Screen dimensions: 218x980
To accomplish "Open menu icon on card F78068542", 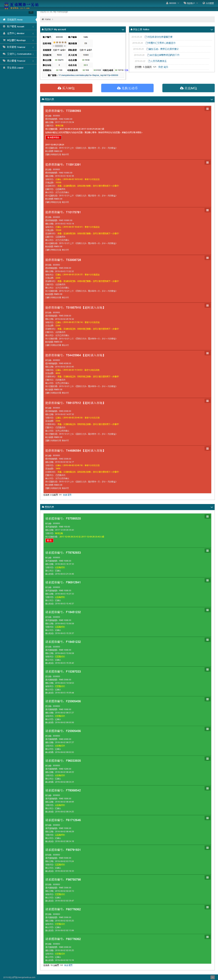I will pyautogui.click(x=207, y=789).
